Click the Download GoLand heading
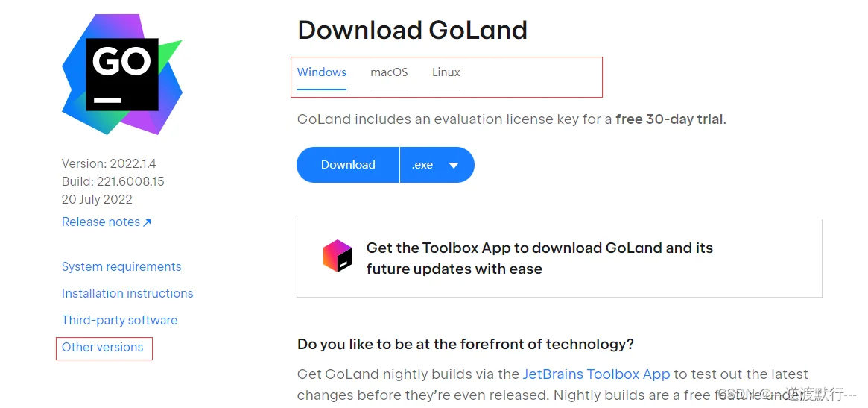Viewport: 868px width, 408px height. point(413,30)
